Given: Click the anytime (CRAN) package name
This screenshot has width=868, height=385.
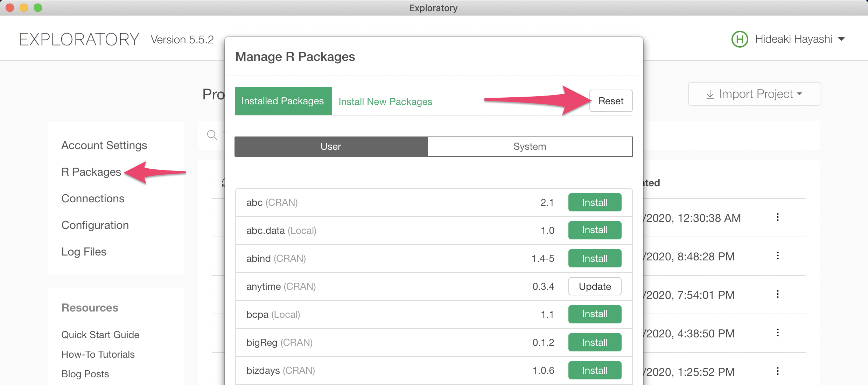Looking at the screenshot, I should click(x=281, y=286).
